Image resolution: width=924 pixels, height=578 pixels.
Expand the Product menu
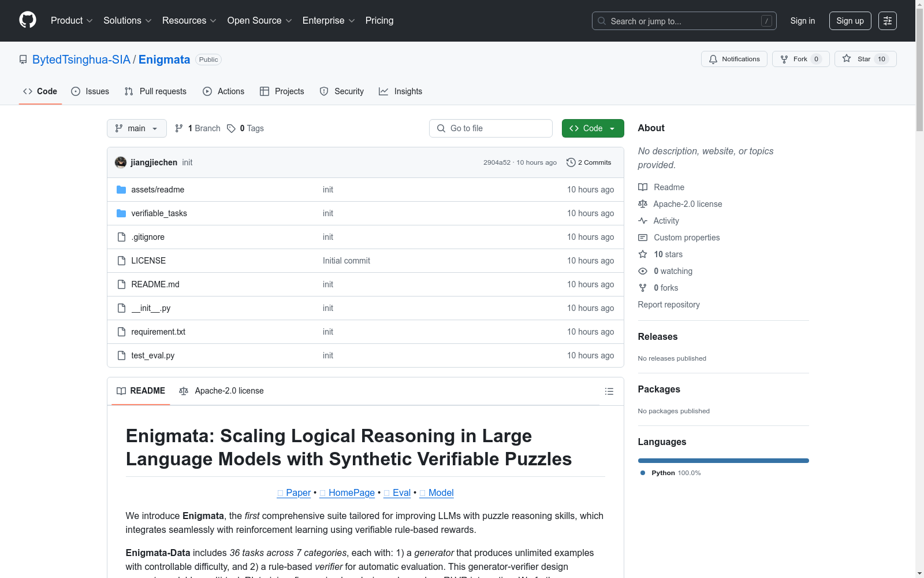click(x=72, y=21)
